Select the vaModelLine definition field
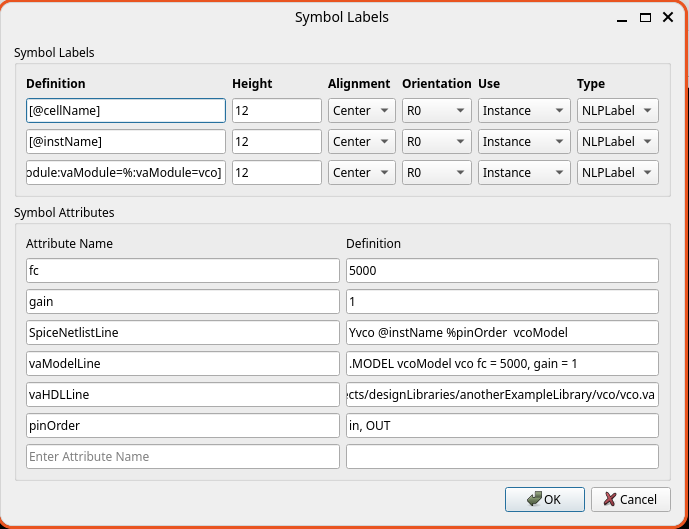This screenshot has width=689, height=529. point(501,364)
